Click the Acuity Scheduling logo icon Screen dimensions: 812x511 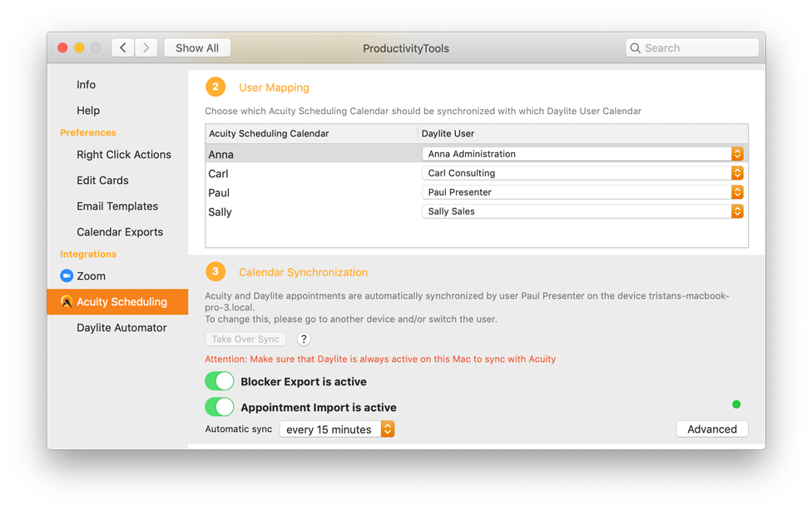coord(67,301)
